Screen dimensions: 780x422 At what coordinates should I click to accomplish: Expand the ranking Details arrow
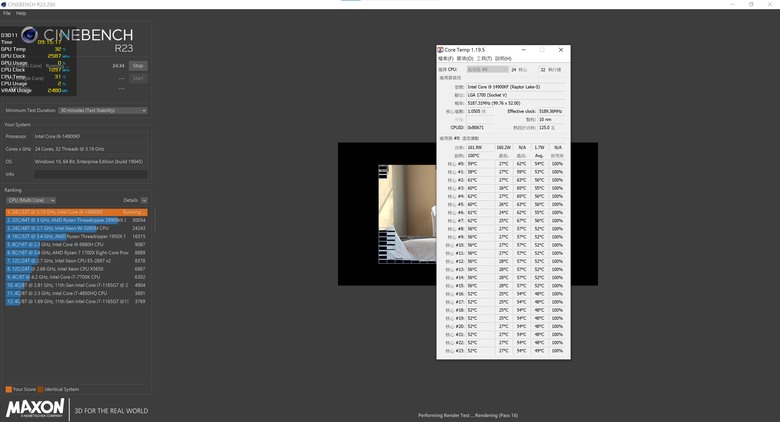144,200
